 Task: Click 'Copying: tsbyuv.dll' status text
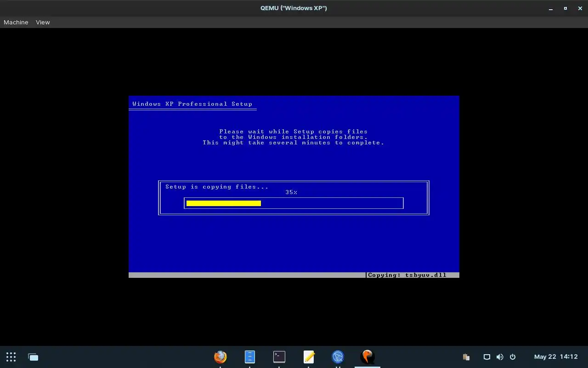tap(407, 275)
